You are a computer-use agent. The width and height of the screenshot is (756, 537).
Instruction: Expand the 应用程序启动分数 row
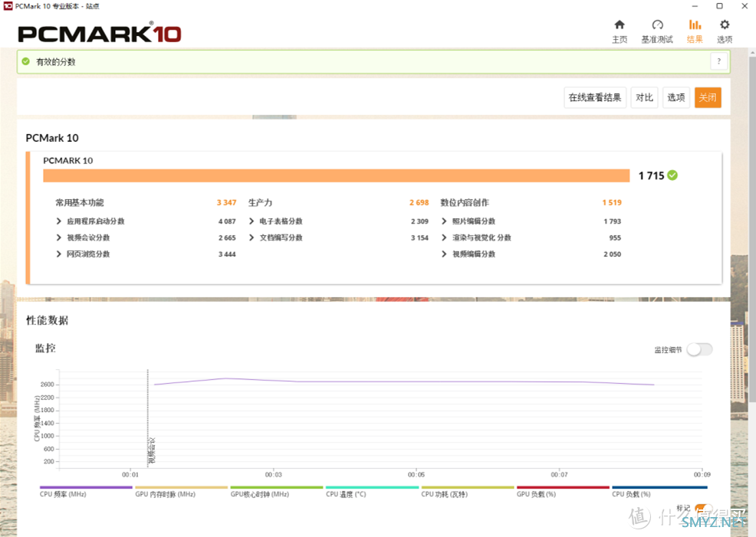point(59,221)
